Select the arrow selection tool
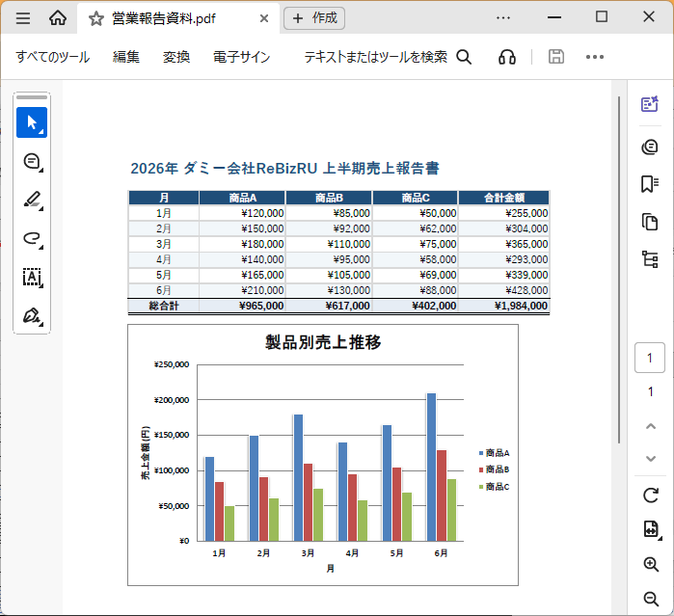The height and width of the screenshot is (616, 674). click(32, 122)
